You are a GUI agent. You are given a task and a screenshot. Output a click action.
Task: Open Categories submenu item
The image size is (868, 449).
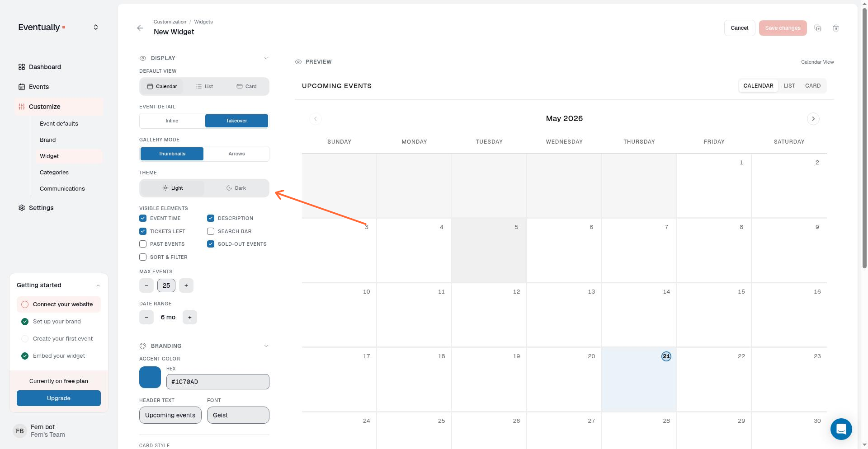[54, 173]
